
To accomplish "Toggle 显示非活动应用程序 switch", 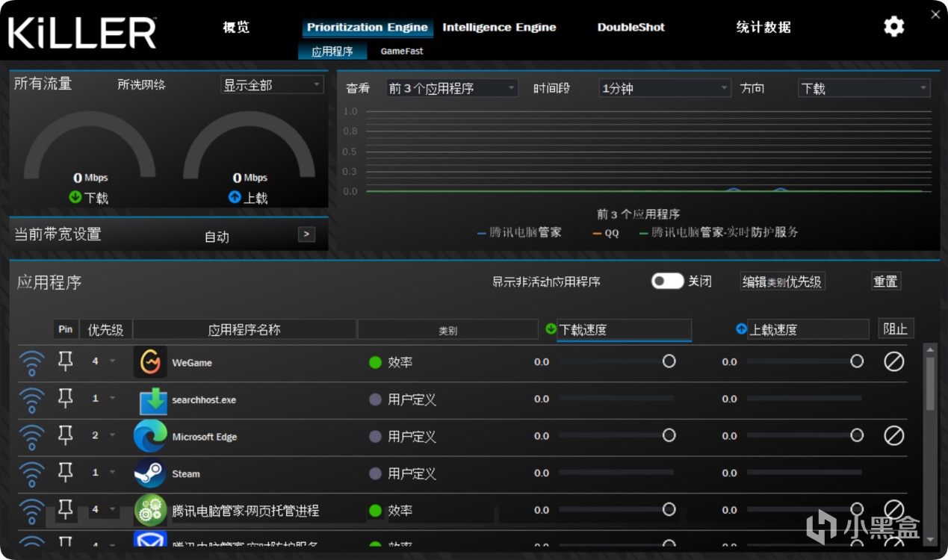I will 668,281.
